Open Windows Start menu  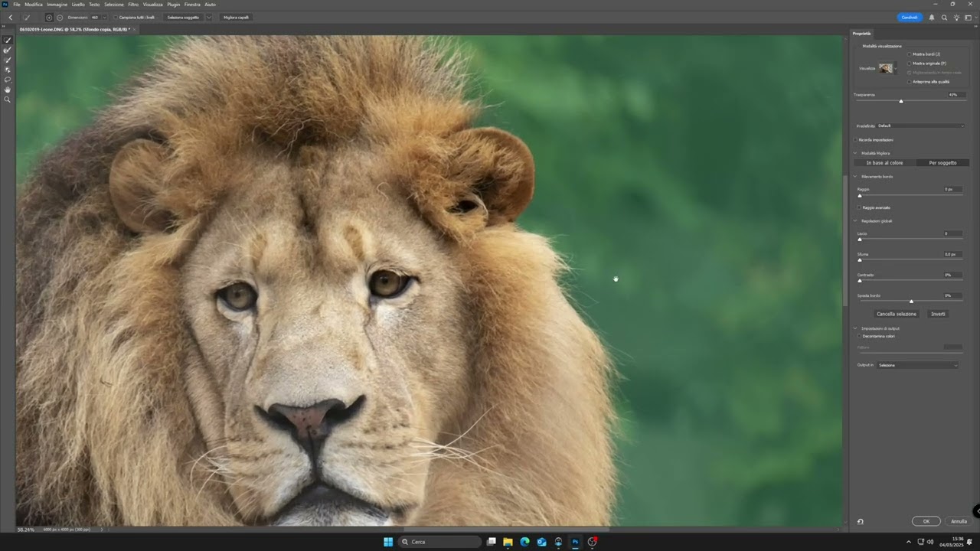click(388, 542)
